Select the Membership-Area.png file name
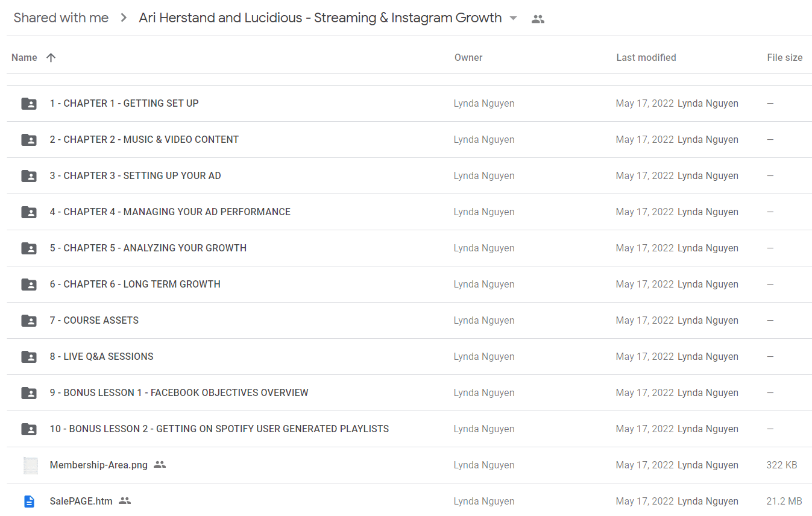Image resolution: width=812 pixels, height=516 pixels. click(x=99, y=465)
